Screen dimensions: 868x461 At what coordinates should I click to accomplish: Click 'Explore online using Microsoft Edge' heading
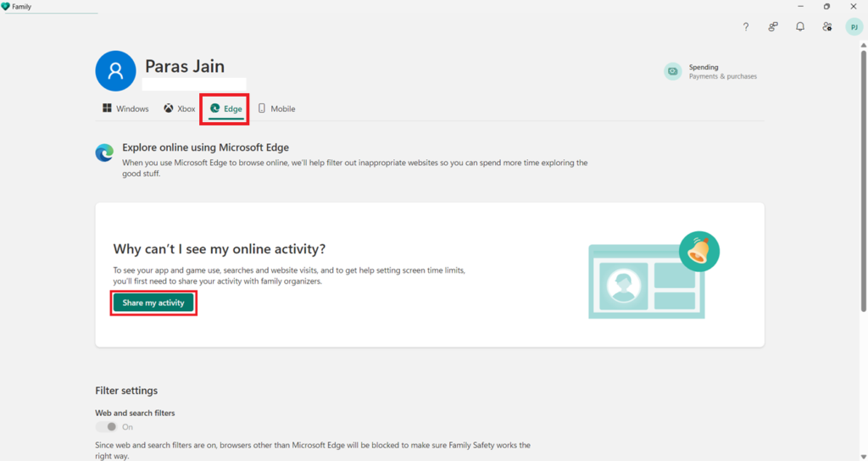205,147
